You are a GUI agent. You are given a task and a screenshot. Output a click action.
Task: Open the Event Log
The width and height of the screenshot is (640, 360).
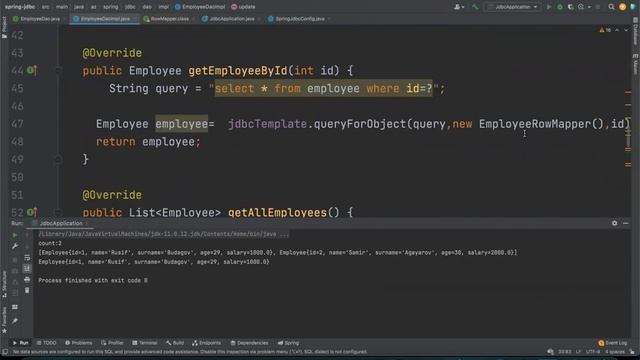613,343
